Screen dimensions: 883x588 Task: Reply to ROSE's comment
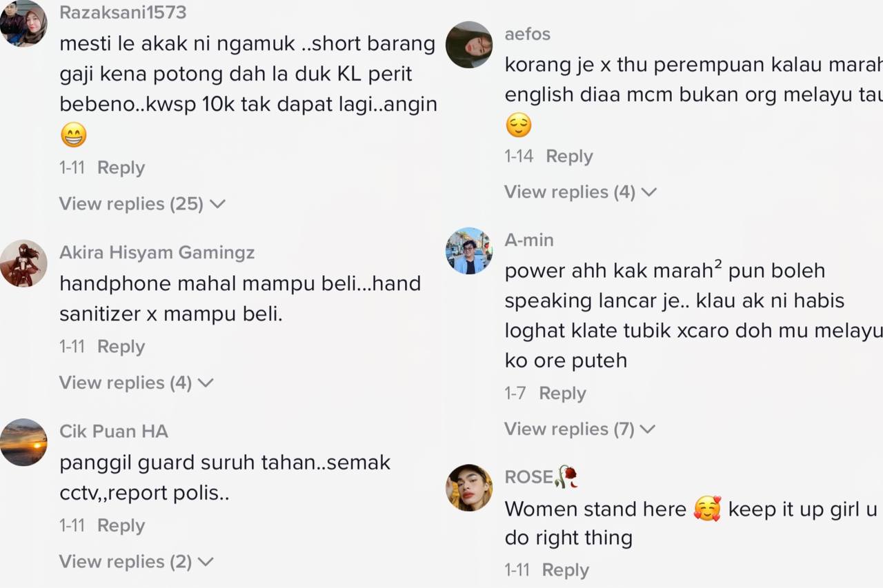[x=566, y=570]
